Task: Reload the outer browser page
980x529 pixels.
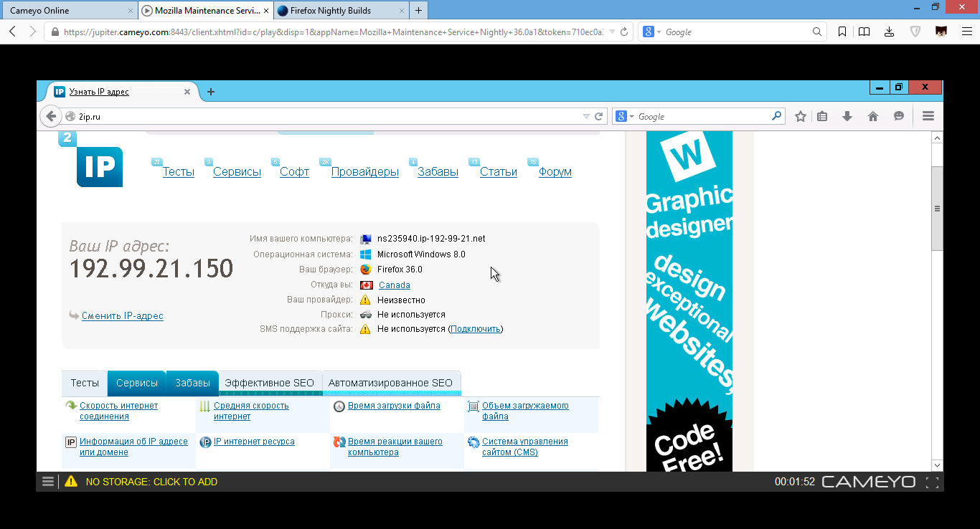Action: coord(623,32)
